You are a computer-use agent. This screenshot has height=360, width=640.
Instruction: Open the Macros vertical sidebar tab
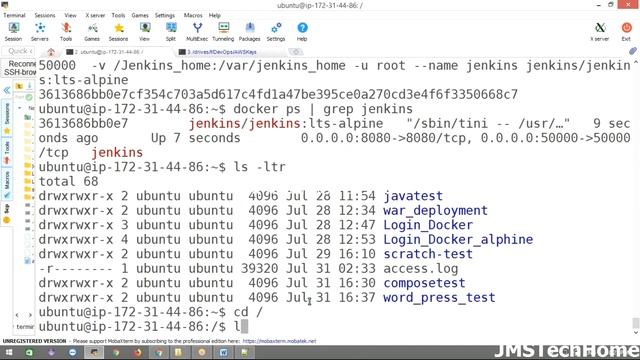tap(7, 185)
